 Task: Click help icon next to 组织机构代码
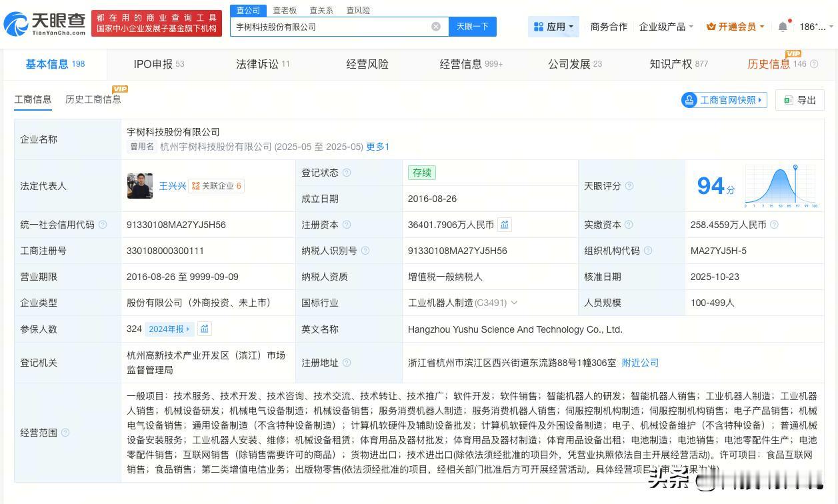click(x=648, y=251)
